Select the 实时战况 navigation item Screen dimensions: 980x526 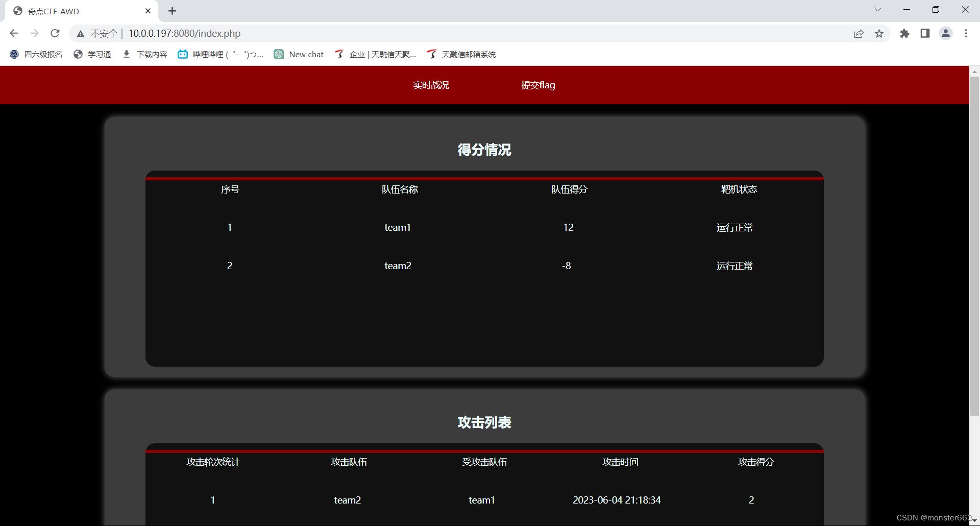[431, 85]
